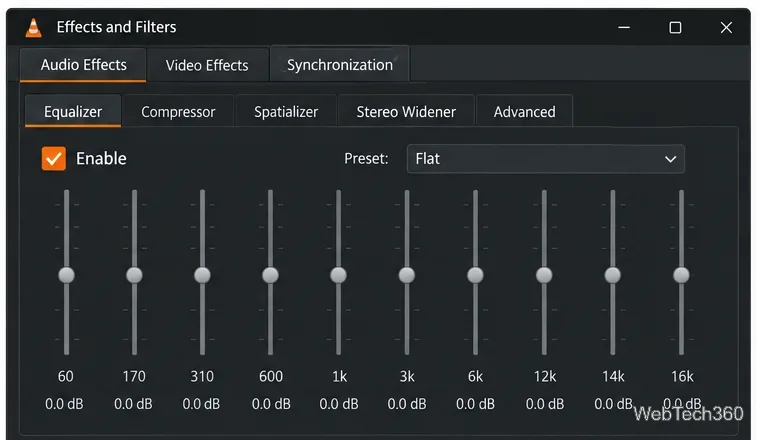This screenshot has height=440, width=760.
Task: Click the 170 Hz band slider handle
Action: pos(134,275)
